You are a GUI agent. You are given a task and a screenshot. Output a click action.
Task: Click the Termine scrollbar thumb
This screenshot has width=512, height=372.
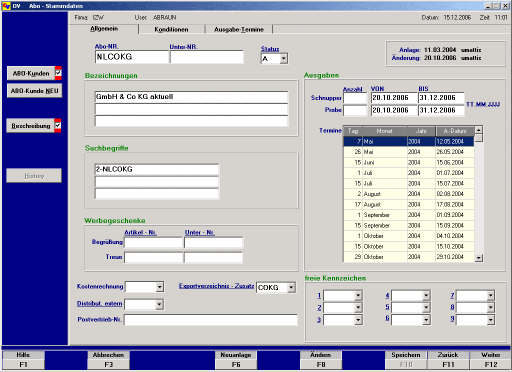point(479,138)
